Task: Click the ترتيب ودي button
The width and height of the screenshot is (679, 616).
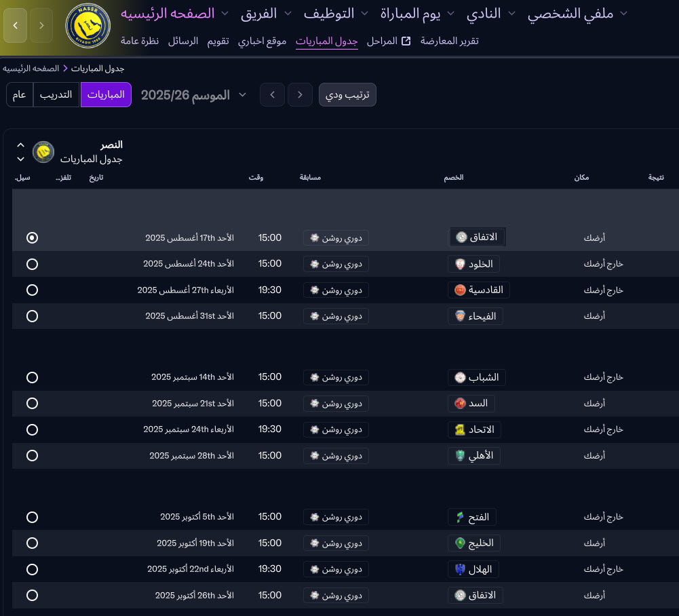Action: click(x=347, y=95)
